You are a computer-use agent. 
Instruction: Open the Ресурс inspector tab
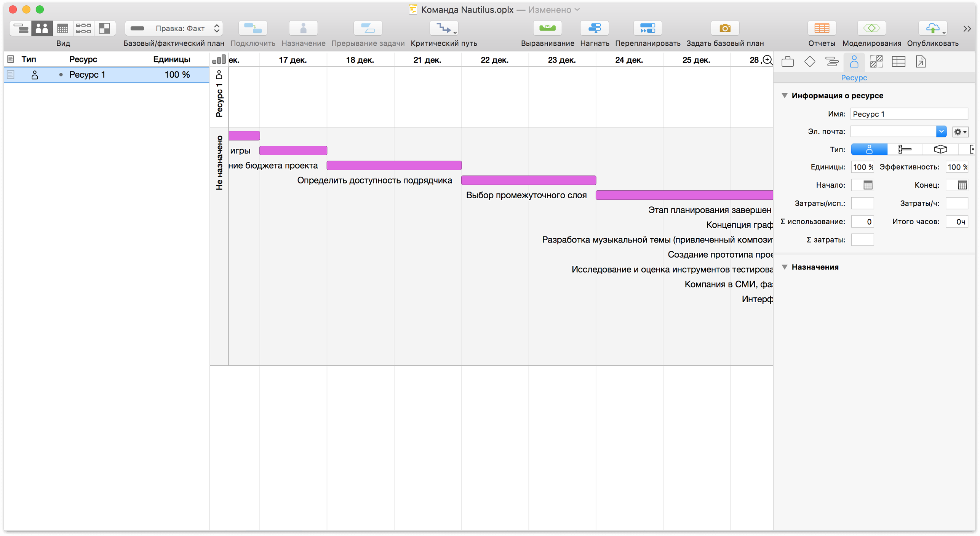tap(854, 62)
